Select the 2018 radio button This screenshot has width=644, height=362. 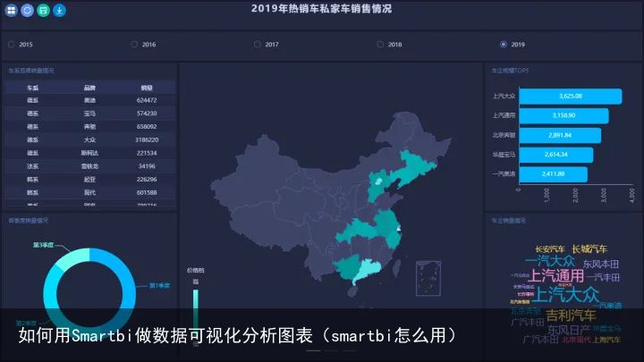click(x=380, y=45)
